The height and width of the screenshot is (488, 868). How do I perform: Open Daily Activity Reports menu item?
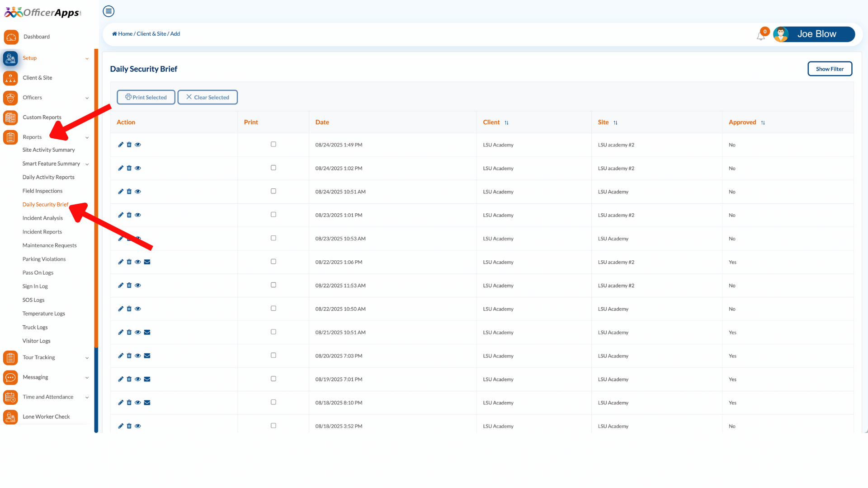48,177
